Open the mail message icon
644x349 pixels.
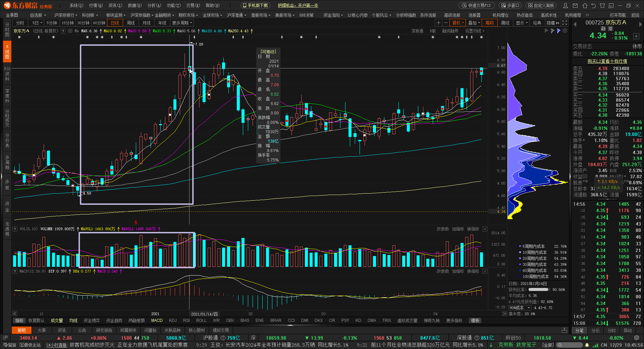click(x=575, y=5)
